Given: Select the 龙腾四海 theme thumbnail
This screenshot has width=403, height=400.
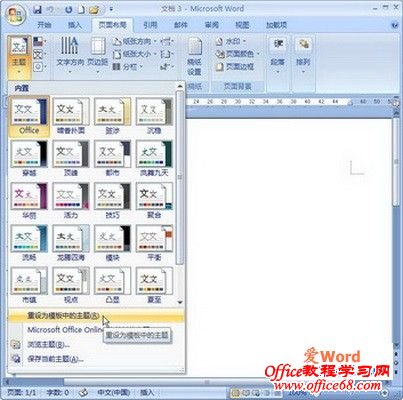Looking at the screenshot, I should [71, 243].
